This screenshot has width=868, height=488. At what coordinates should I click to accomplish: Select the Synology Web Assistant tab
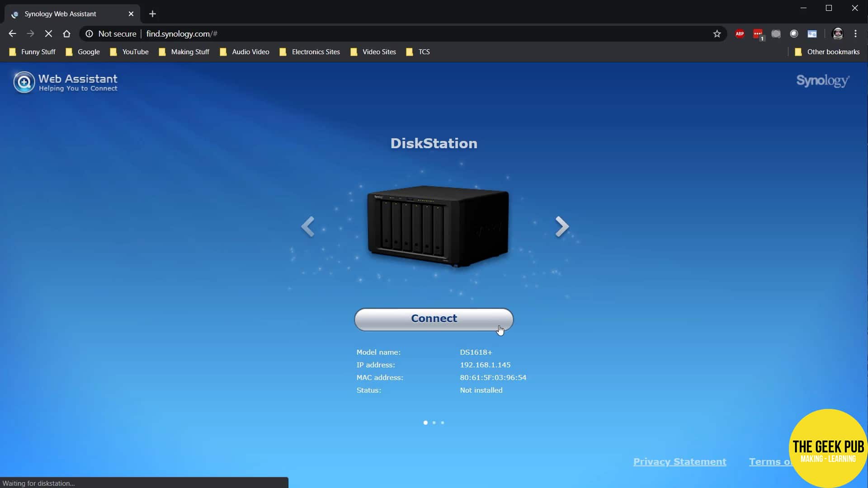[x=72, y=14]
